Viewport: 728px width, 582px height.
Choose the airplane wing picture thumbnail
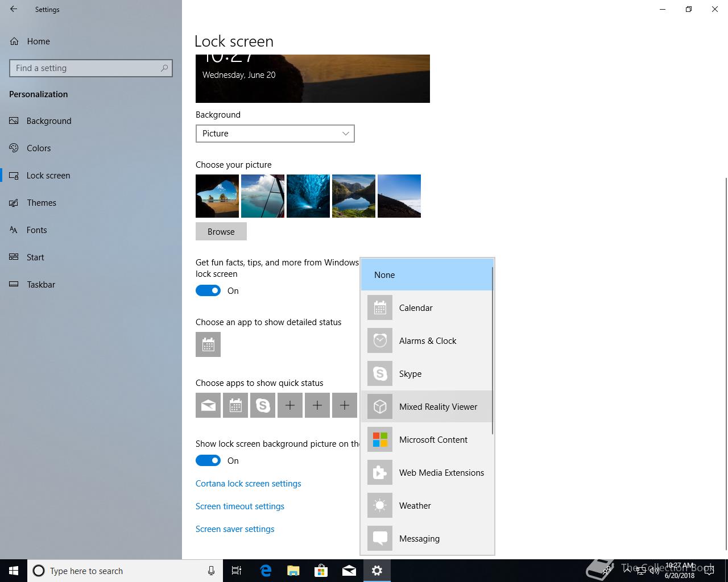click(263, 196)
